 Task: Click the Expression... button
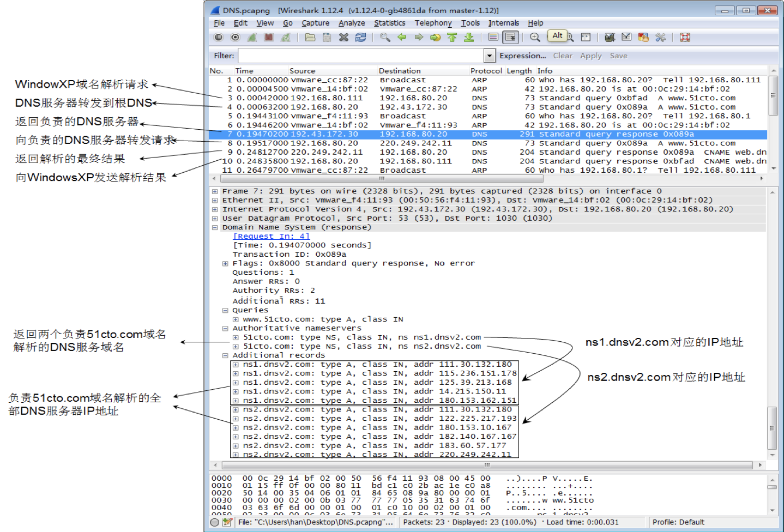click(523, 56)
